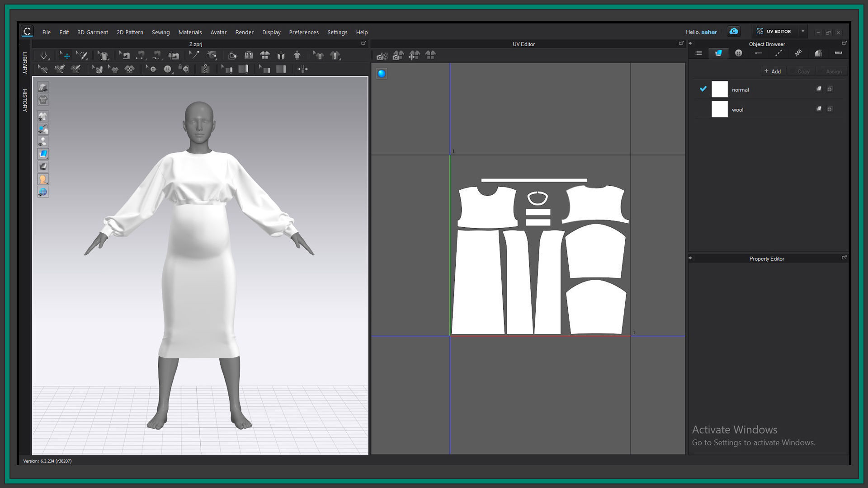Select the wool fabric name
The image size is (868, 488).
[737, 110]
